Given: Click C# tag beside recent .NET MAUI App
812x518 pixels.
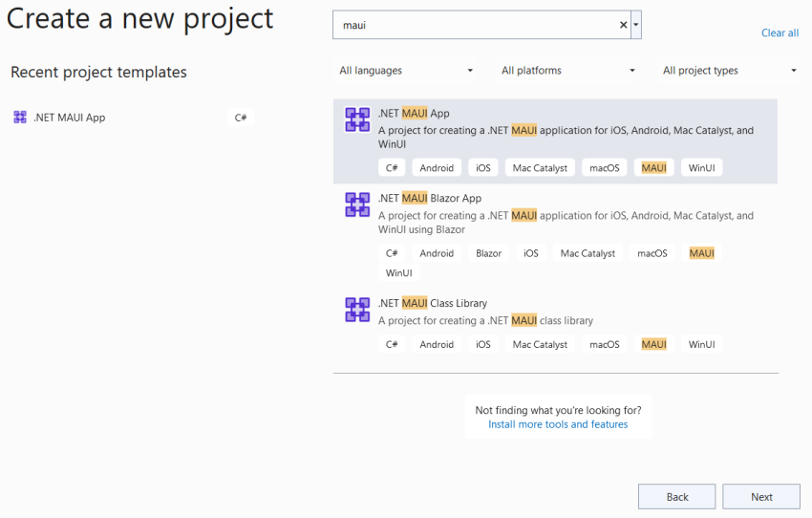Looking at the screenshot, I should [x=241, y=118].
